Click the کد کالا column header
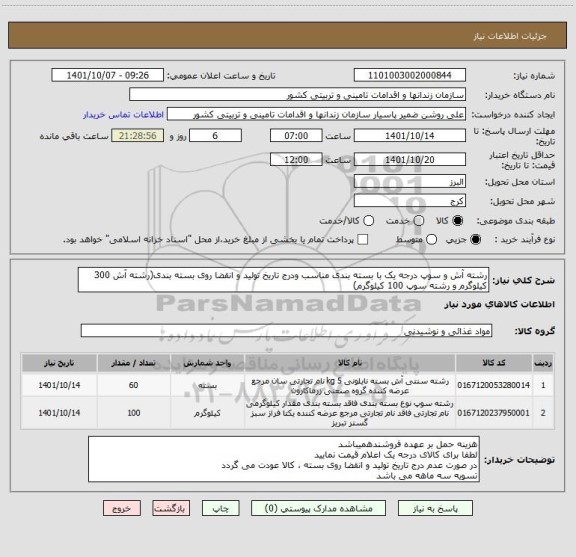576x557 pixels. coord(494,363)
